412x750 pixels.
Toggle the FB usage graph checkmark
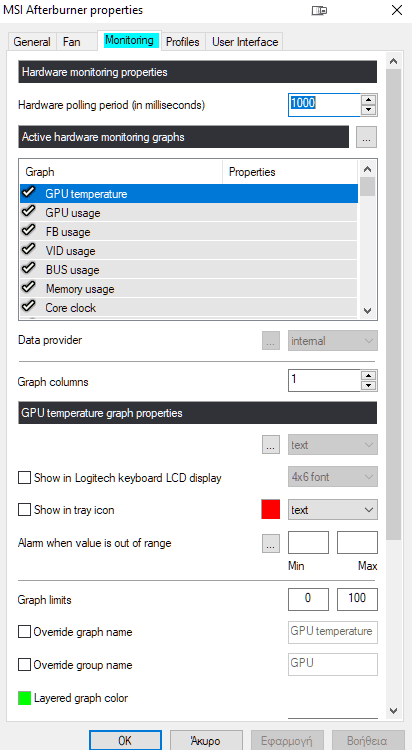(x=29, y=231)
